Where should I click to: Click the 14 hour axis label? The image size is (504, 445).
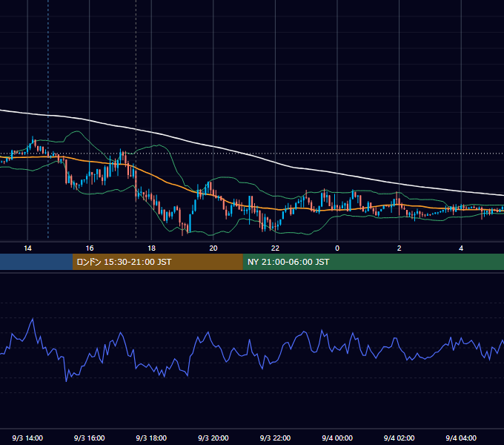(27, 248)
